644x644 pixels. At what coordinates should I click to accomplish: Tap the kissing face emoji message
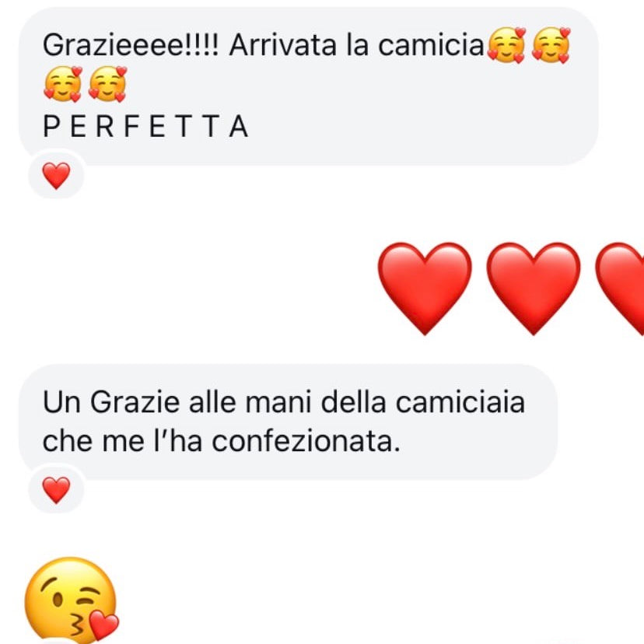click(72, 600)
